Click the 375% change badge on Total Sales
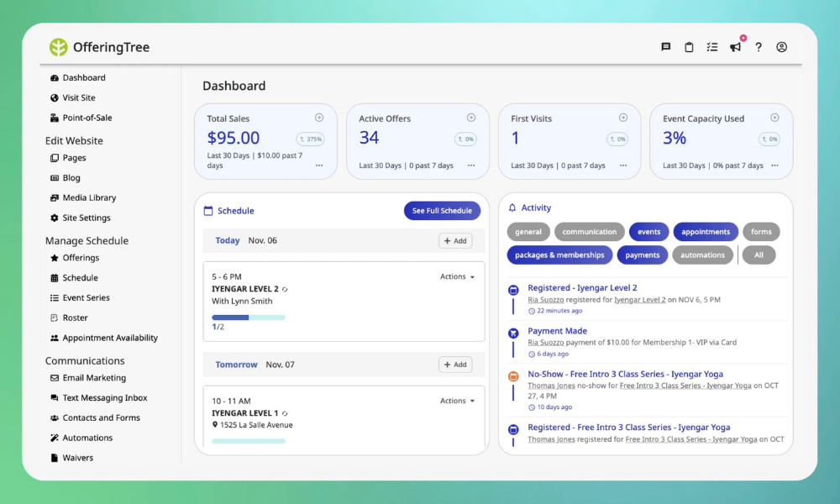840x504 pixels. point(310,139)
